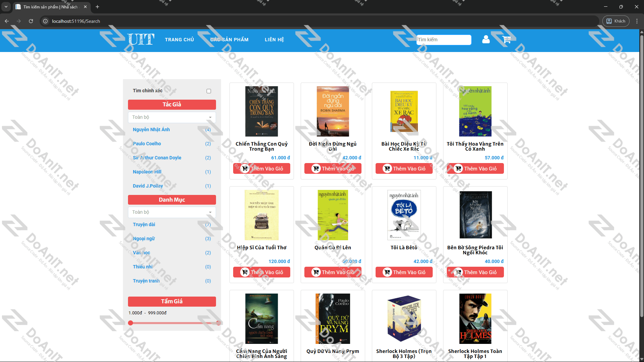Open the CÁC SẢN PHẨM menu
The height and width of the screenshot is (362, 644).
click(x=229, y=40)
